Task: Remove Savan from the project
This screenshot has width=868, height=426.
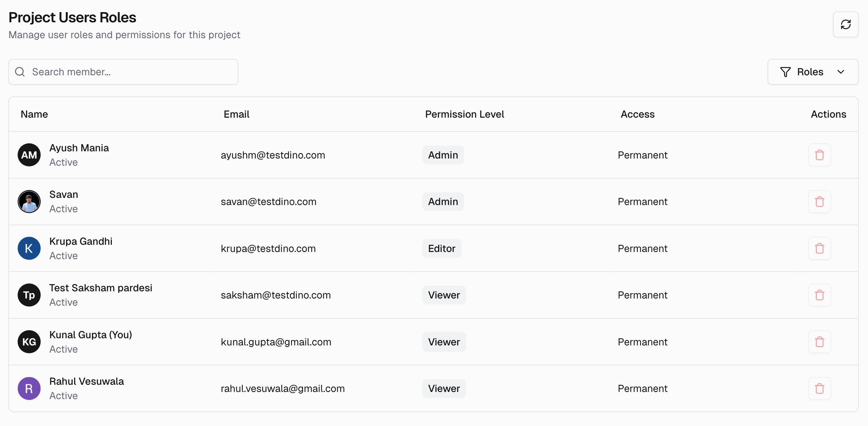Action: pos(820,202)
